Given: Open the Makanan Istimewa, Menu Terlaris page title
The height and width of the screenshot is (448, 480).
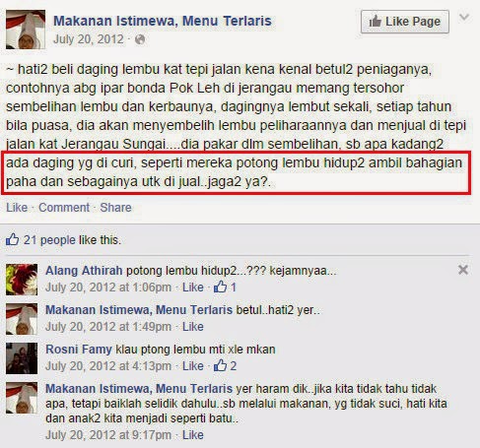Looking at the screenshot, I should pos(163,21).
